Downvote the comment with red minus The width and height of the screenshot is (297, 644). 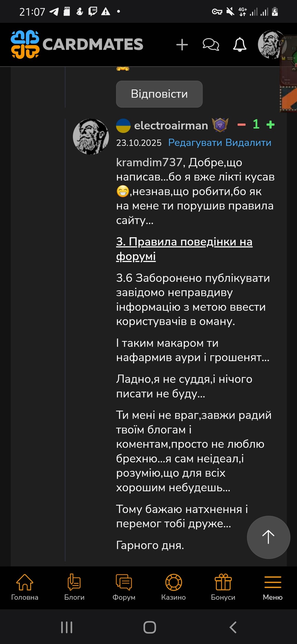tap(241, 125)
